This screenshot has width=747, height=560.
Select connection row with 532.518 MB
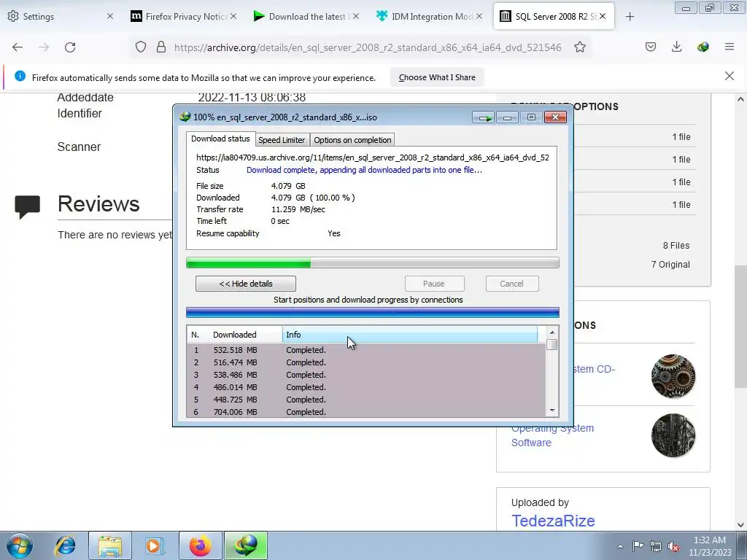click(x=366, y=350)
